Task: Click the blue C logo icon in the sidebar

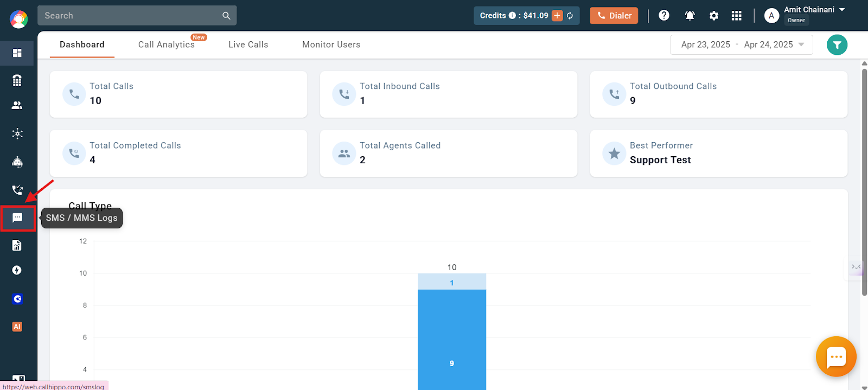Action: click(x=17, y=299)
